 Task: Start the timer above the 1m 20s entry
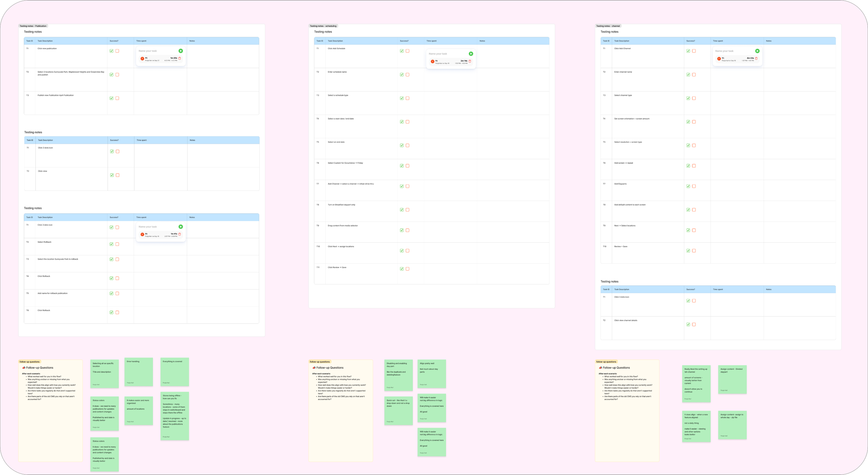(x=181, y=51)
